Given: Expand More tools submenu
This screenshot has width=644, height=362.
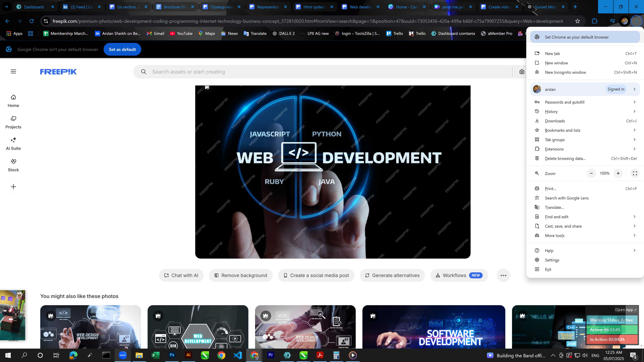Looking at the screenshot, I should [x=585, y=236].
